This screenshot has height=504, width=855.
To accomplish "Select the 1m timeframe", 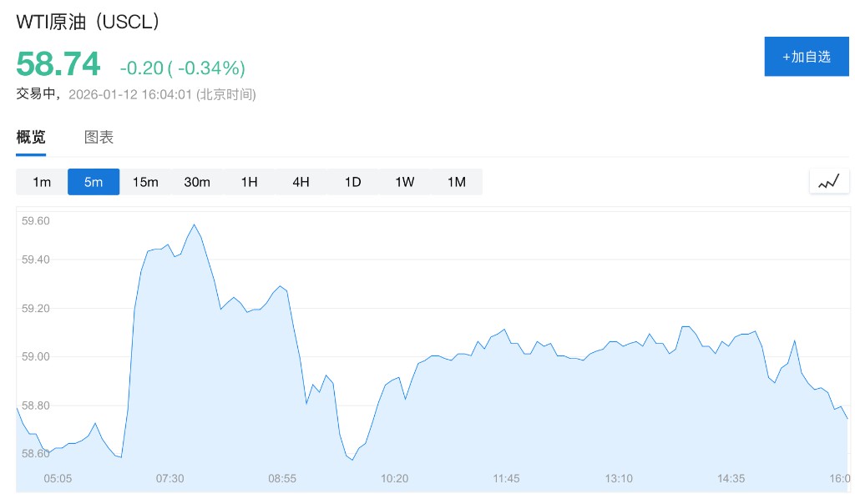I will 42,182.
